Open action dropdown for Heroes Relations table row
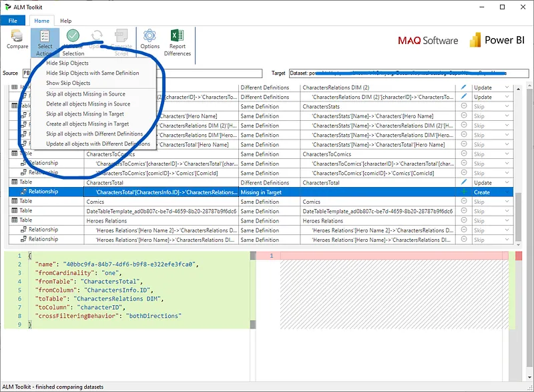Viewport: 534px width, 392px height. click(x=507, y=220)
